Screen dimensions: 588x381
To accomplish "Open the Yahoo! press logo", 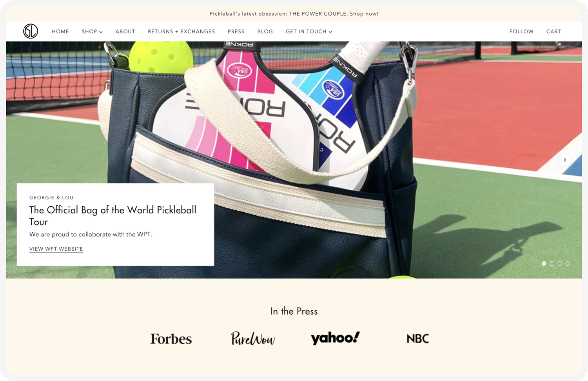I will tap(335, 338).
